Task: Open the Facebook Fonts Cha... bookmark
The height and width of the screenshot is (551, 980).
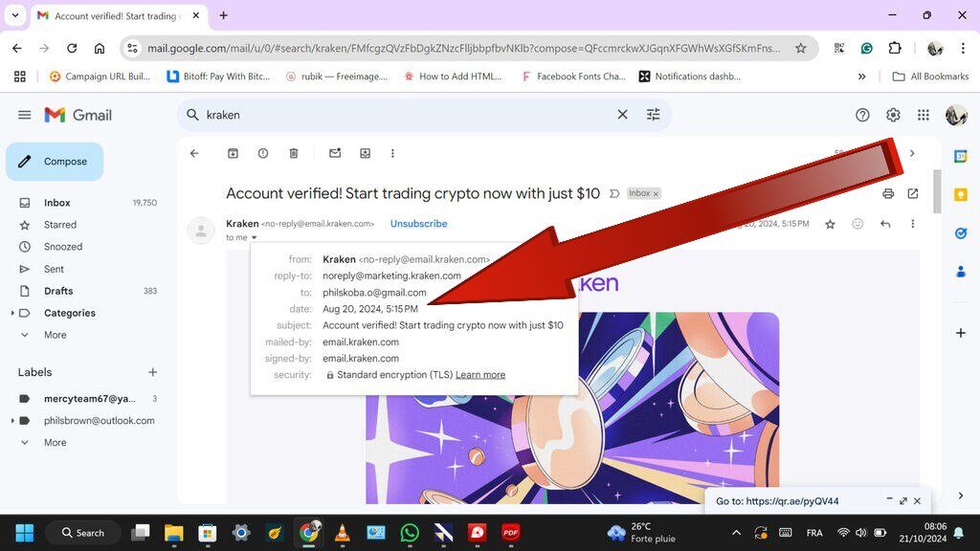Action: click(x=573, y=77)
